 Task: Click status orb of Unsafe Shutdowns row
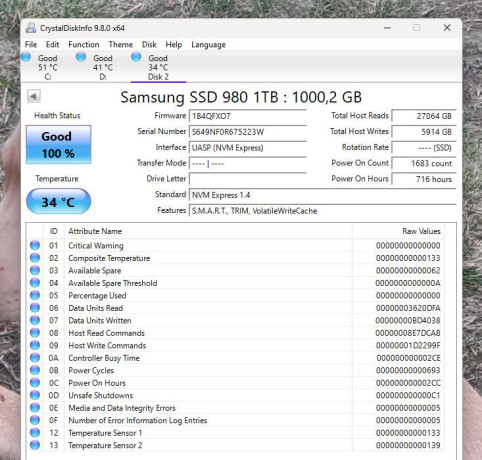[x=35, y=395]
